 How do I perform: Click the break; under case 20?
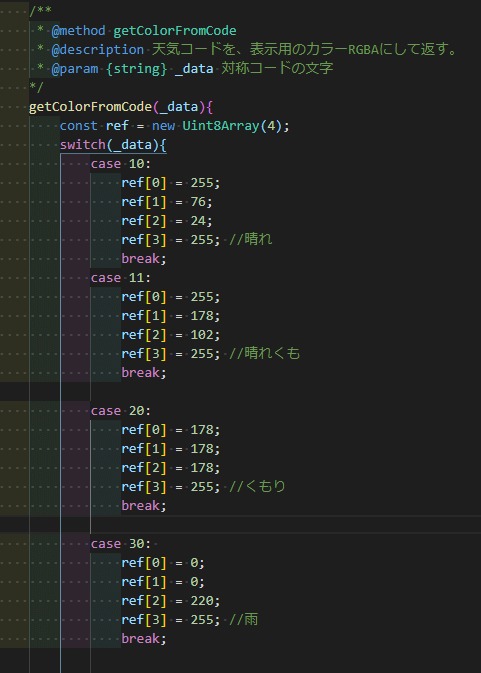[144, 506]
